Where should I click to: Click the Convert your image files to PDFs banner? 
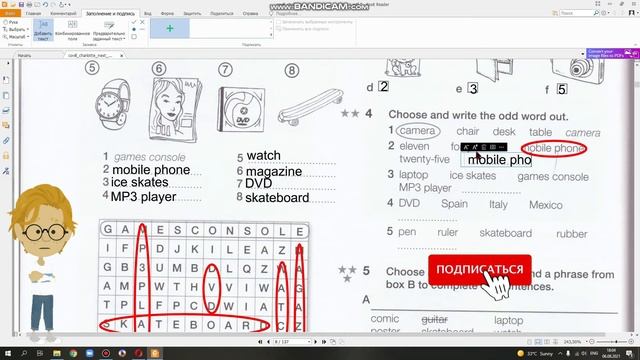pyautogui.click(x=613, y=53)
